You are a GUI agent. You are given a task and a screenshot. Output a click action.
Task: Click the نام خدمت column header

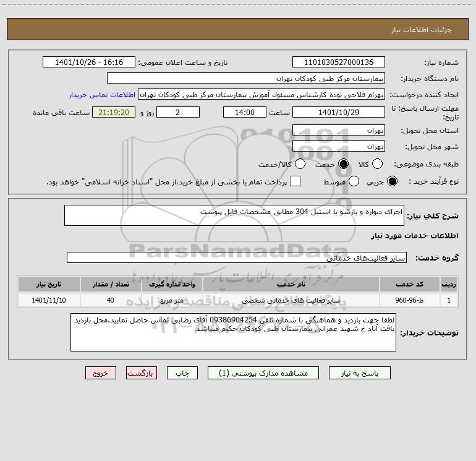[291, 285]
